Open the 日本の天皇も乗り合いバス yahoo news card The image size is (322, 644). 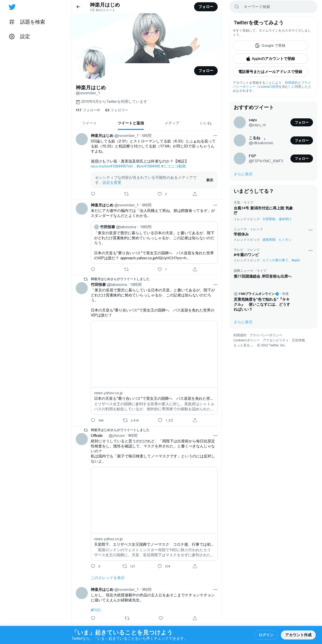pyautogui.click(x=154, y=368)
